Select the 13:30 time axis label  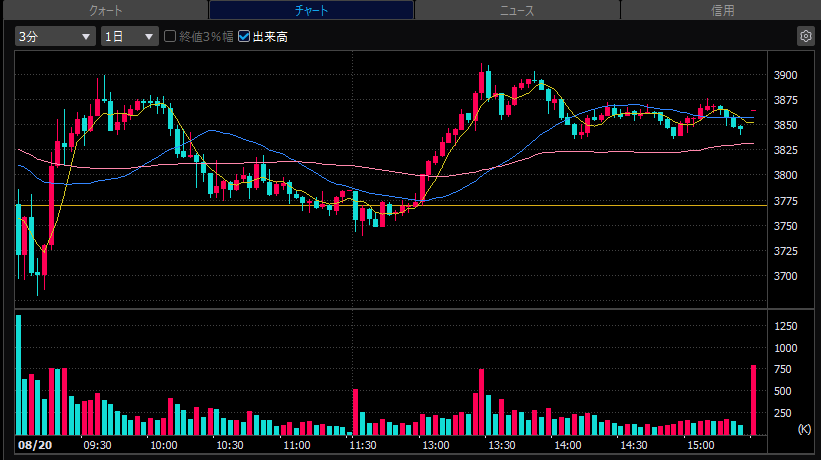point(502,445)
